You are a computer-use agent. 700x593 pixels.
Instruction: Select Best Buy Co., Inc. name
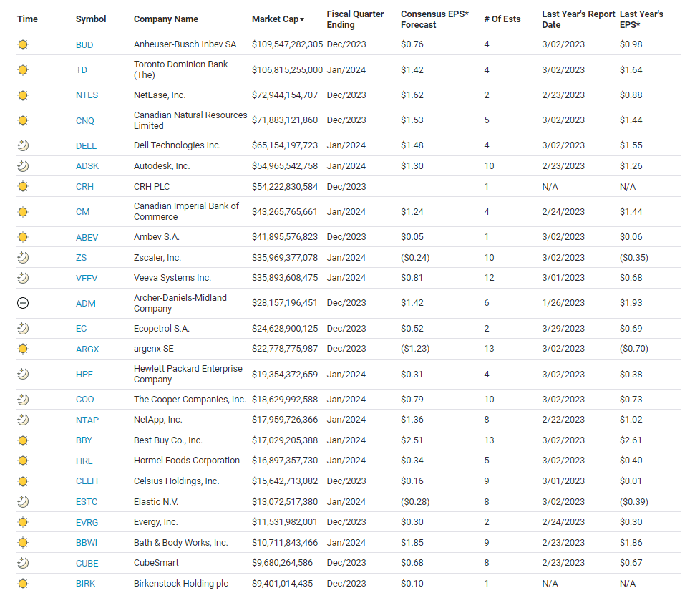[x=168, y=440]
